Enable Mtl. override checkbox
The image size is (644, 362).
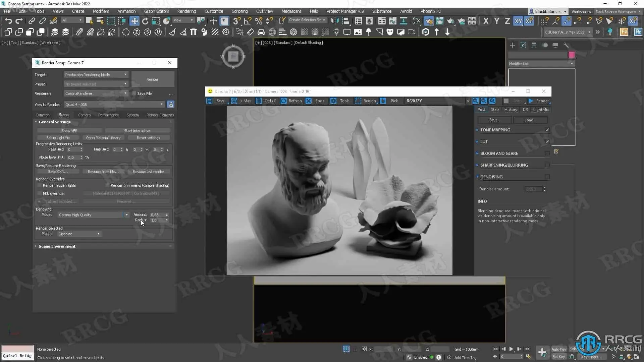click(40, 193)
